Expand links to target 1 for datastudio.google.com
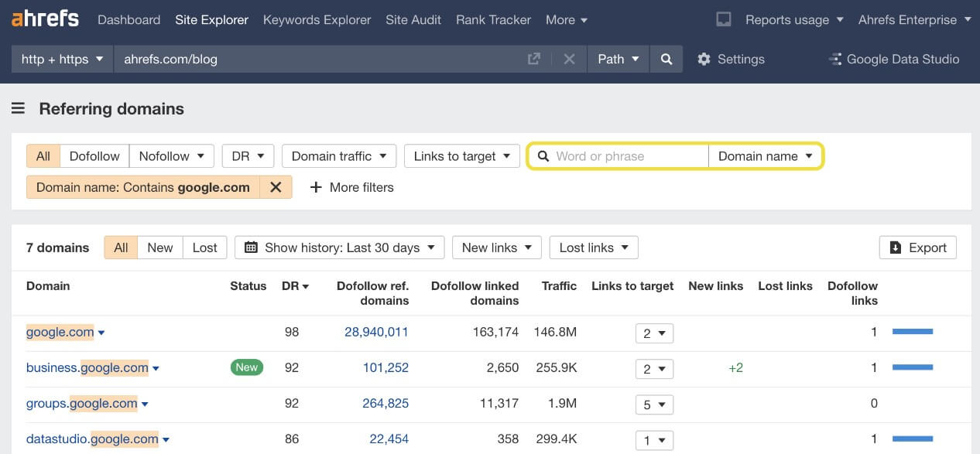The height and width of the screenshot is (454, 980). pyautogui.click(x=654, y=440)
